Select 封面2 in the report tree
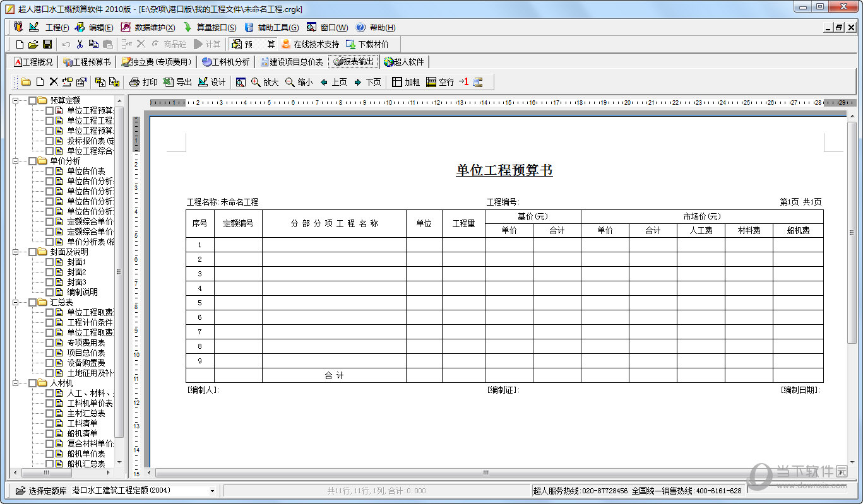The width and height of the screenshot is (863, 504). click(76, 272)
